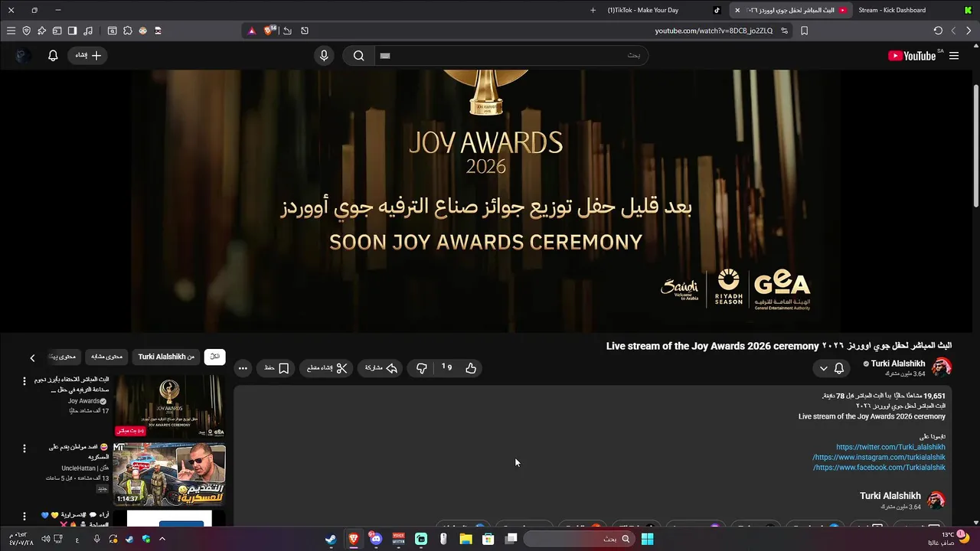Click the YouTube notifications bell icon
Image resolution: width=980 pixels, height=551 pixels.
(53, 56)
